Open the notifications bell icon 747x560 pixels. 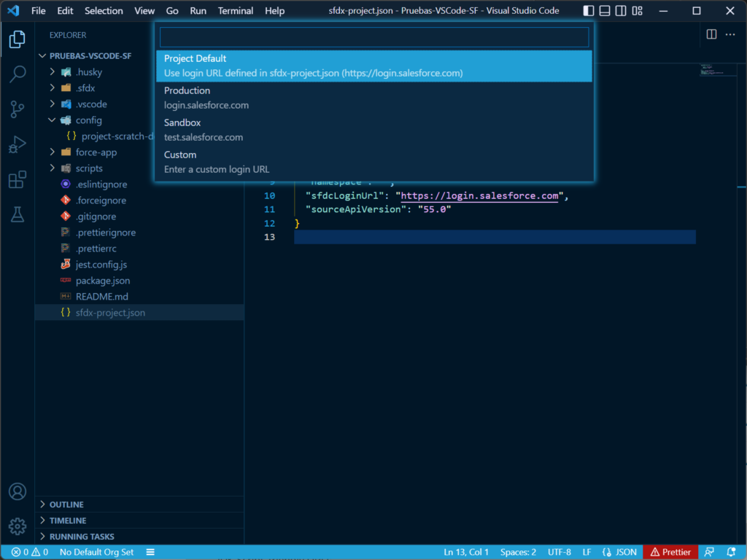731,552
